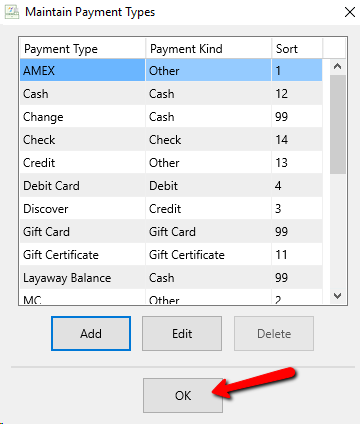Click sort value 13 in Credit row
This screenshot has width=360, height=426.
297,163
